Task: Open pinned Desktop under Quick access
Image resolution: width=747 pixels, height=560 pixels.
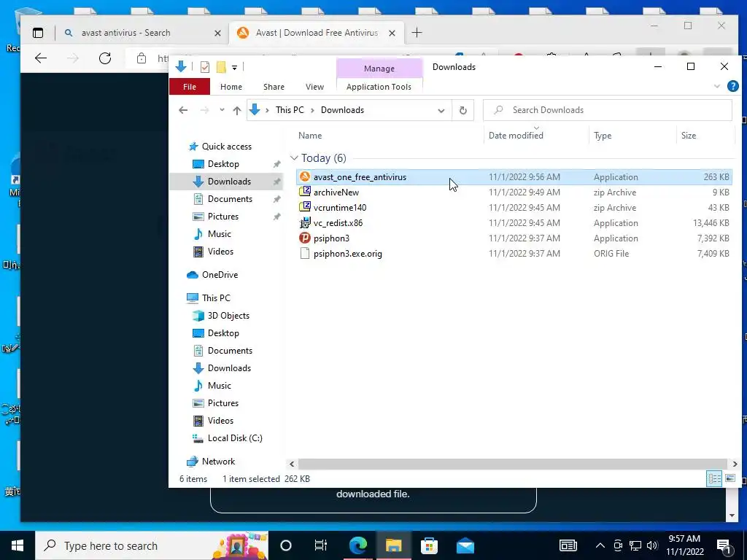Action: click(223, 164)
